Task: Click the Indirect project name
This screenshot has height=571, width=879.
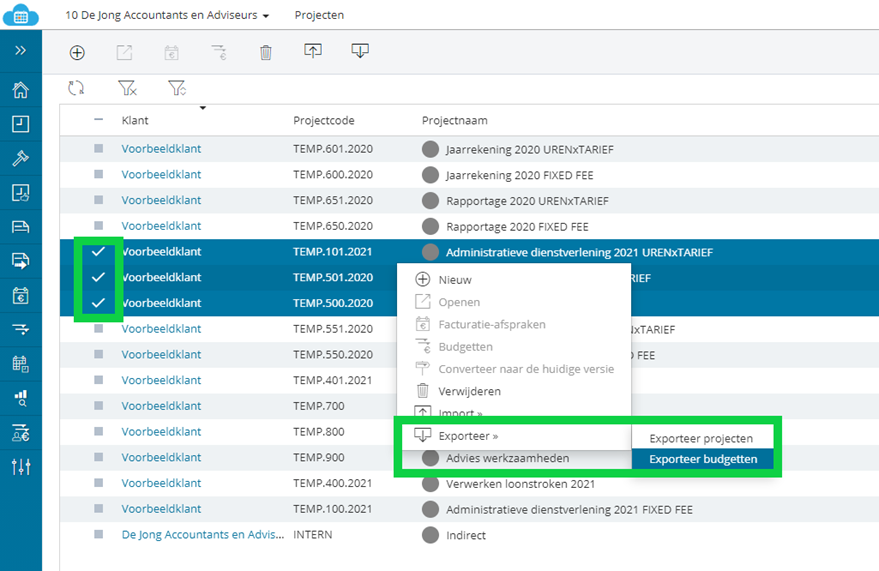Action: coord(466,535)
